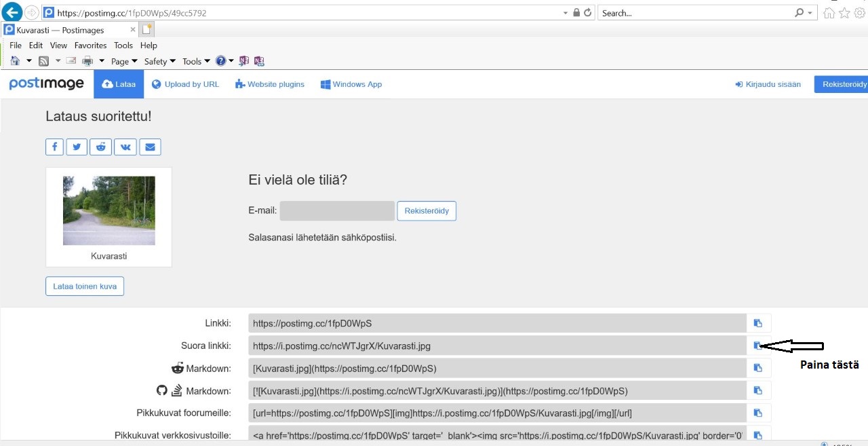Open the Tools menu in the menu bar
The width and height of the screenshot is (868, 446).
tap(123, 45)
